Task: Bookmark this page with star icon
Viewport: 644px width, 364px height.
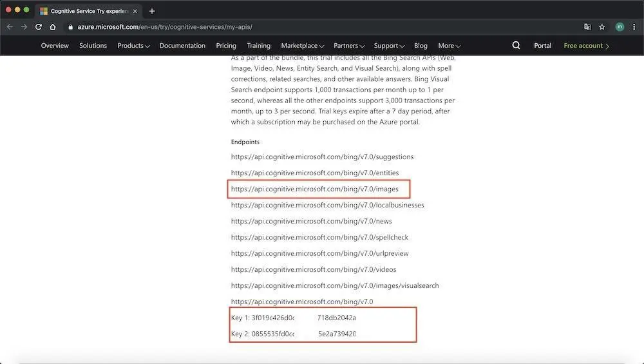Action: [x=601, y=26]
